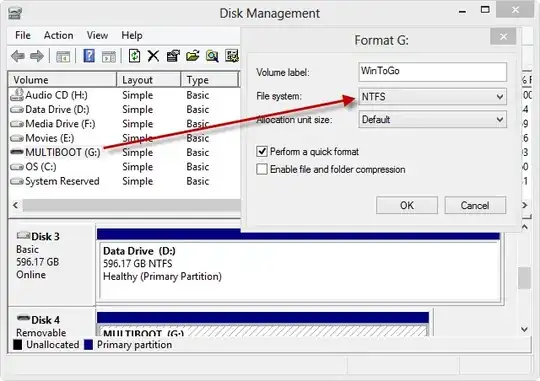This screenshot has height=381, width=540.
Task: Select the MULTIBOOT (G:) removable drive icon
Action: click(17, 152)
